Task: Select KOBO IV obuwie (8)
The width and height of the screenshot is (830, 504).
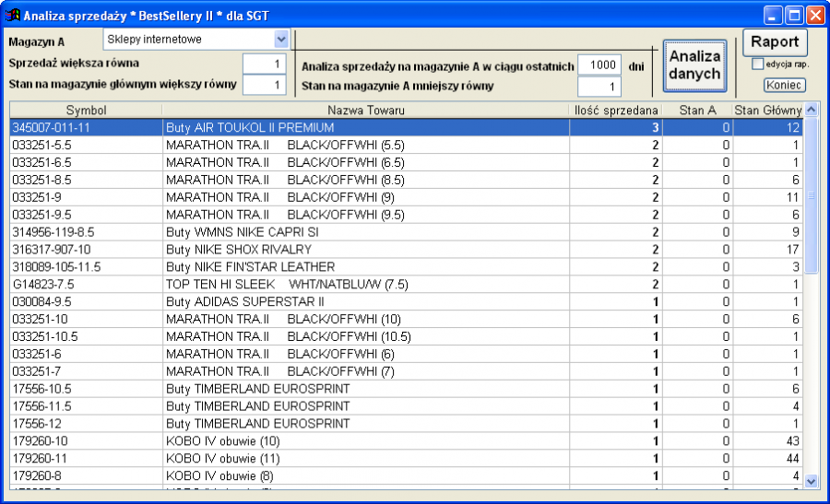Action: coord(219,476)
